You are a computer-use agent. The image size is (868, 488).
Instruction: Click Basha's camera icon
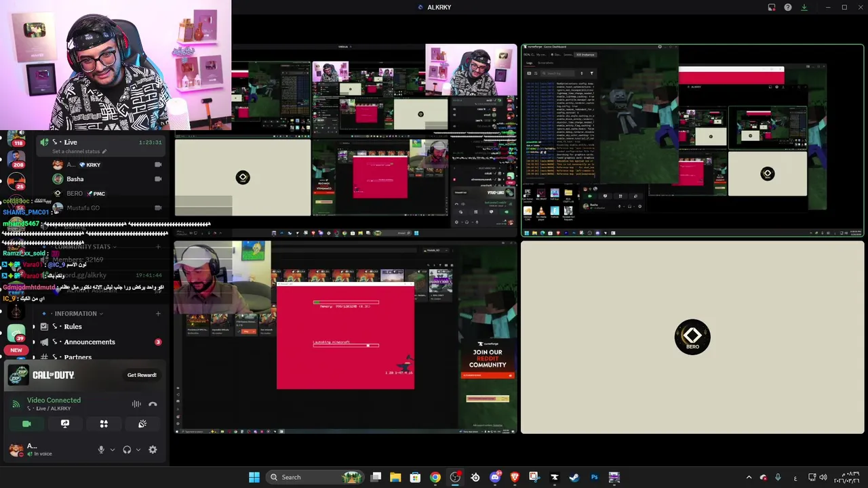[158, 179]
